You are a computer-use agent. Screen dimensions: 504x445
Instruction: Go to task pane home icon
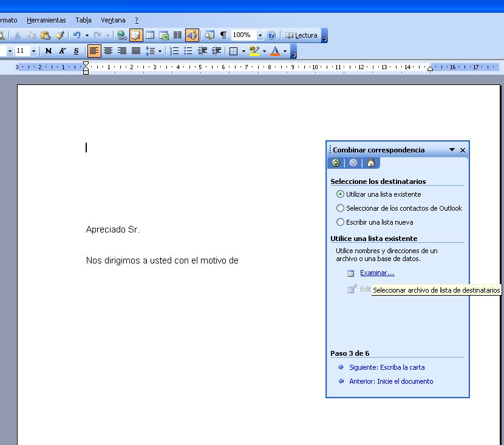(x=370, y=163)
